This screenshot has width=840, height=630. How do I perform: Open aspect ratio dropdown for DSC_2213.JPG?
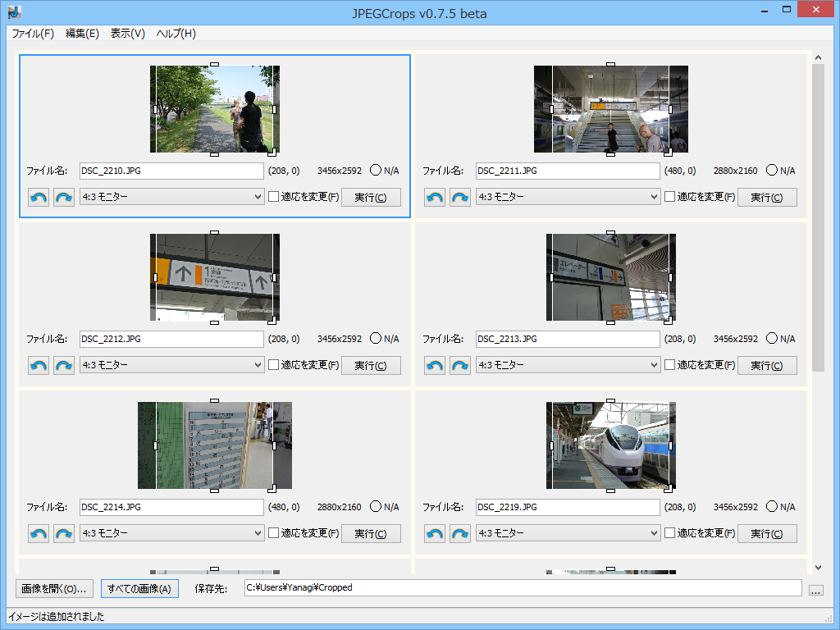(x=568, y=365)
